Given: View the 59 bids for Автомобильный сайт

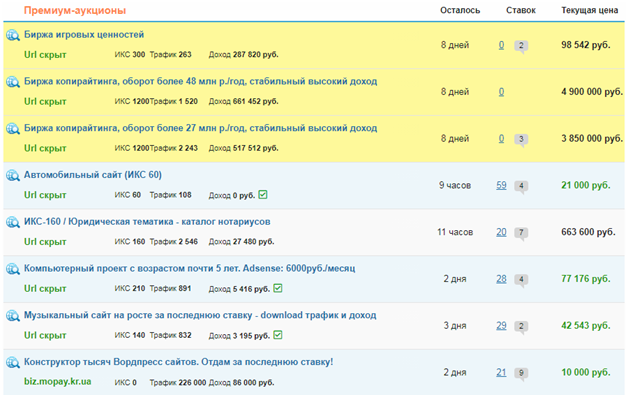Looking at the screenshot, I should [501, 185].
